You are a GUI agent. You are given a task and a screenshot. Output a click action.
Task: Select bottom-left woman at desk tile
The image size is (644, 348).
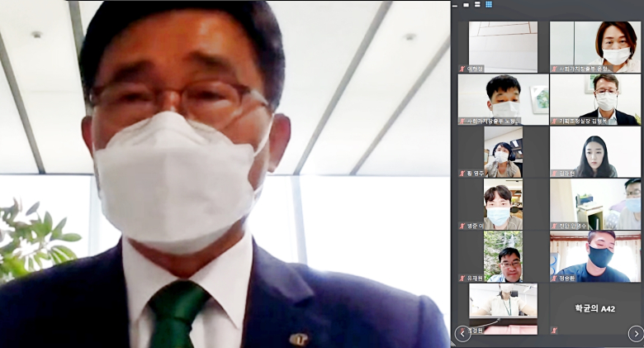click(503, 309)
